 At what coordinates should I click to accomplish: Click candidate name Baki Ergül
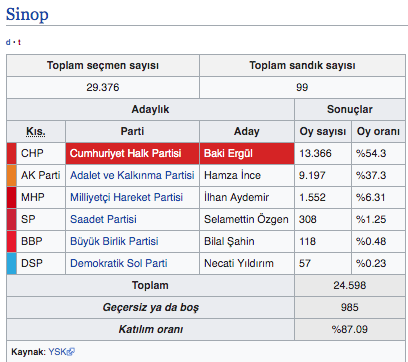pos(228,153)
